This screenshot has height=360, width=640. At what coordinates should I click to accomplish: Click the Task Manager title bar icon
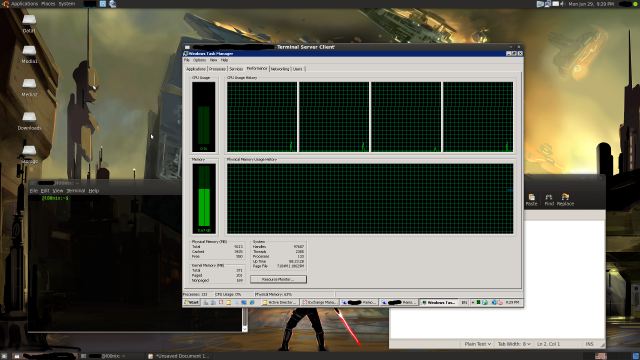[x=186, y=53]
